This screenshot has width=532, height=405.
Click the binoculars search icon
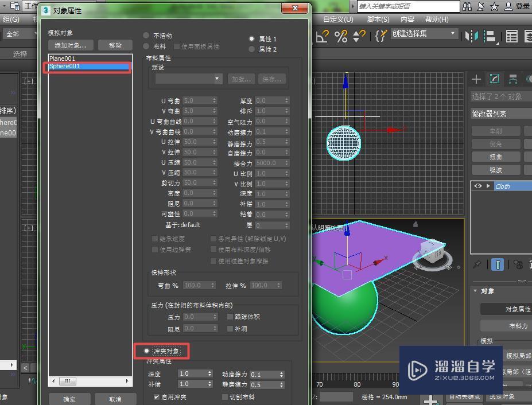[x=467, y=6]
